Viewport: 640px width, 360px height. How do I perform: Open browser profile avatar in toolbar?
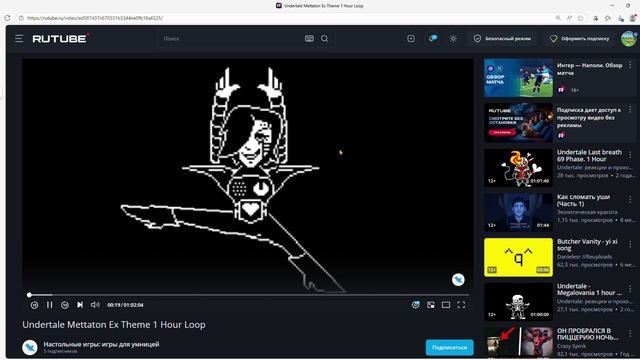pyautogui.click(x=633, y=18)
